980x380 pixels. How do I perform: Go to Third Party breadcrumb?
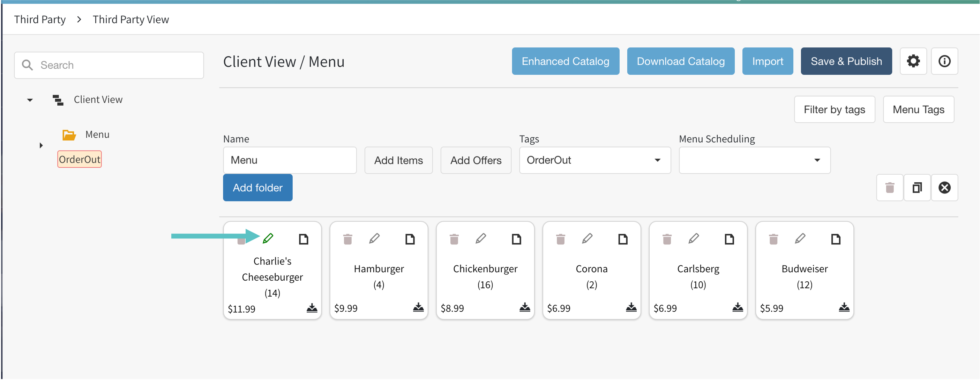pos(40,20)
